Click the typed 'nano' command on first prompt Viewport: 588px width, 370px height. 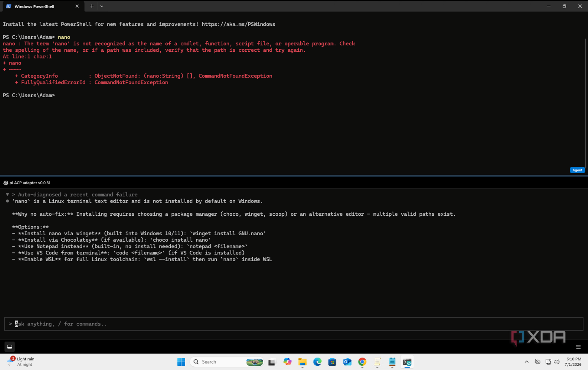(64, 37)
